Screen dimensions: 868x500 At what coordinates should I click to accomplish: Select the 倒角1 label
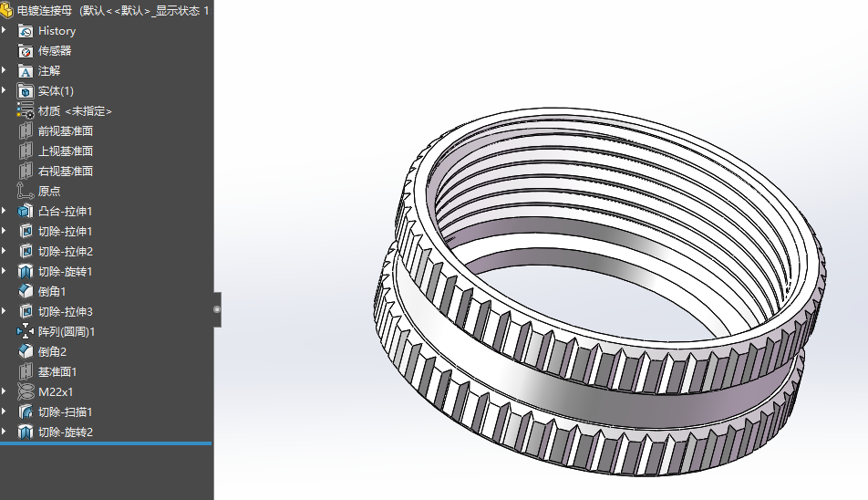pos(52,291)
